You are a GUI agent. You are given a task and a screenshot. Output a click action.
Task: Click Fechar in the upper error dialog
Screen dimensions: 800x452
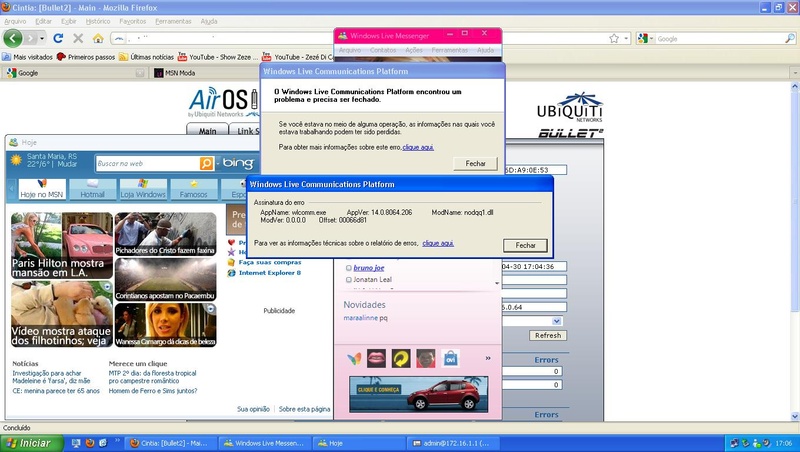(475, 163)
